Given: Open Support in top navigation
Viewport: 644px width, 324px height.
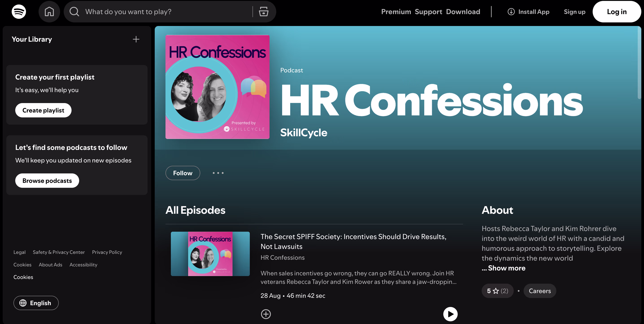Looking at the screenshot, I should tap(429, 11).
